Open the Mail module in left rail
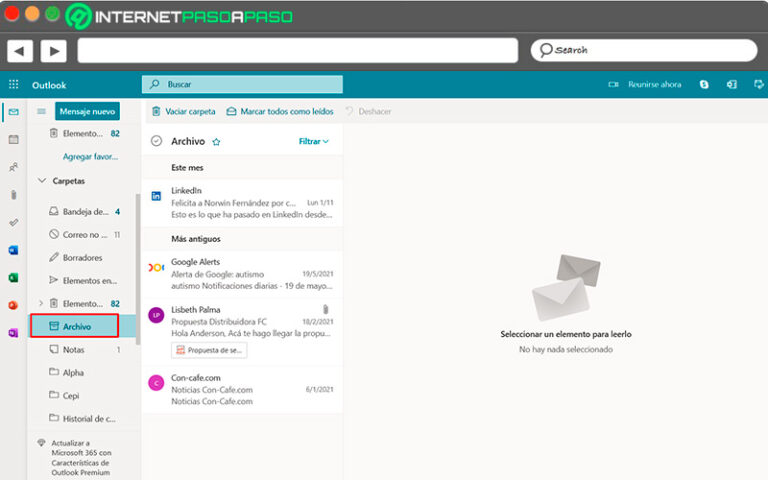 [14, 112]
